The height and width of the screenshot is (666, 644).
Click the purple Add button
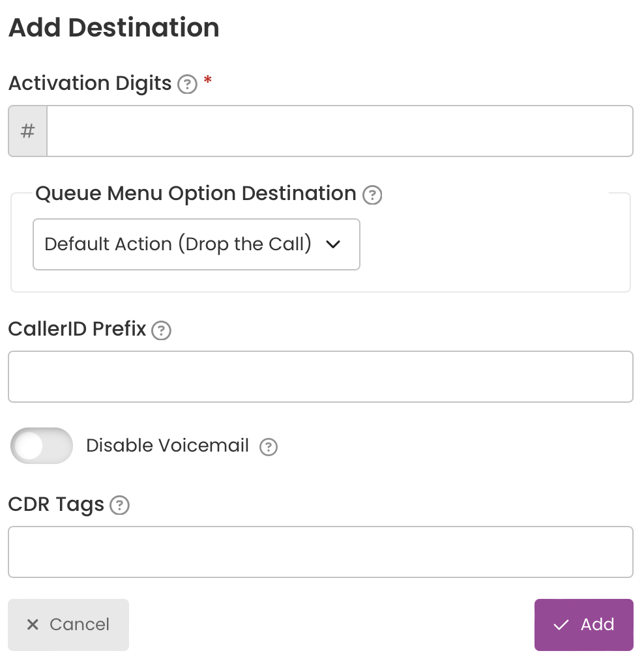(x=584, y=625)
